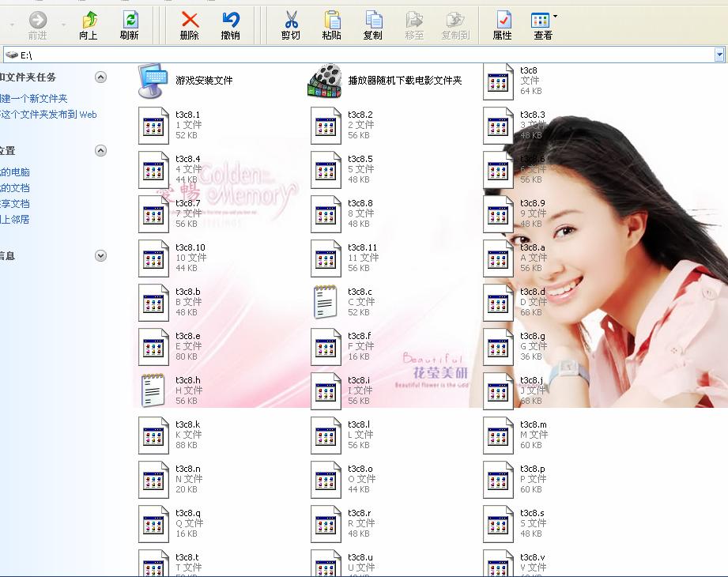Viewport: 728px width, 577px height.
Task: Select the t3c8.h file
Action: pos(153,390)
